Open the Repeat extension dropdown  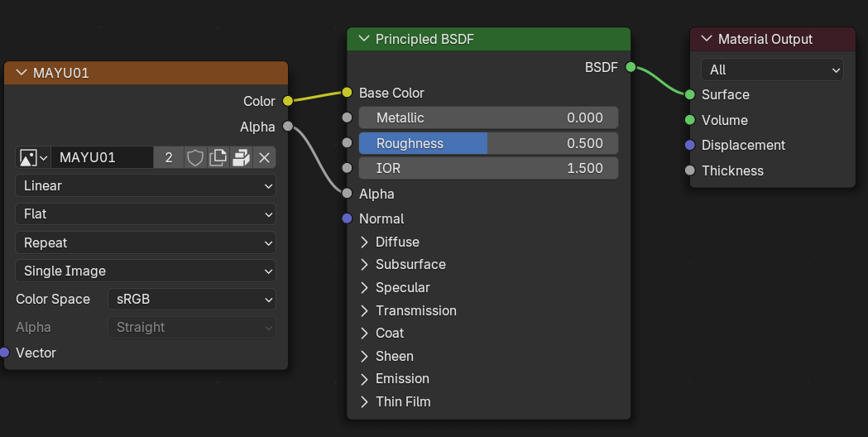146,243
